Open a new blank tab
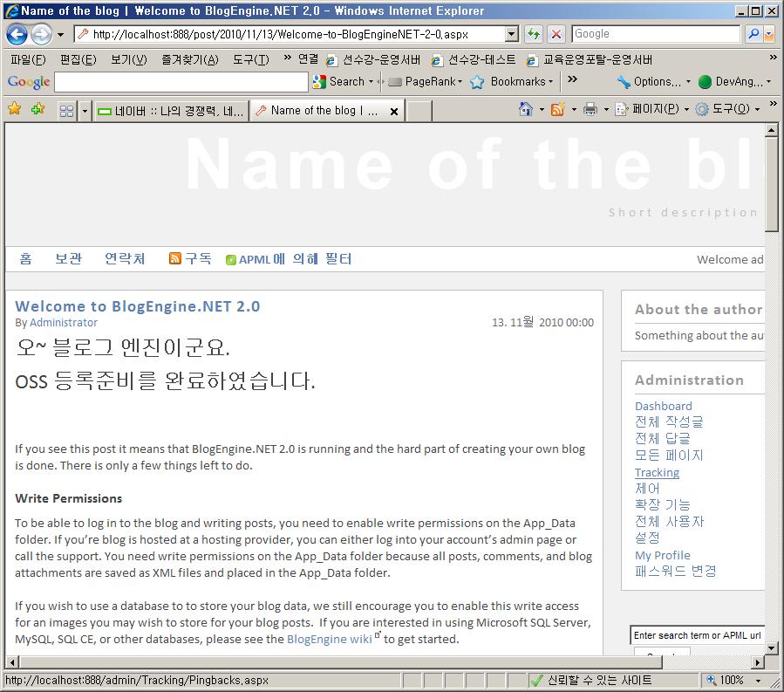This screenshot has width=784, height=692. 419,111
